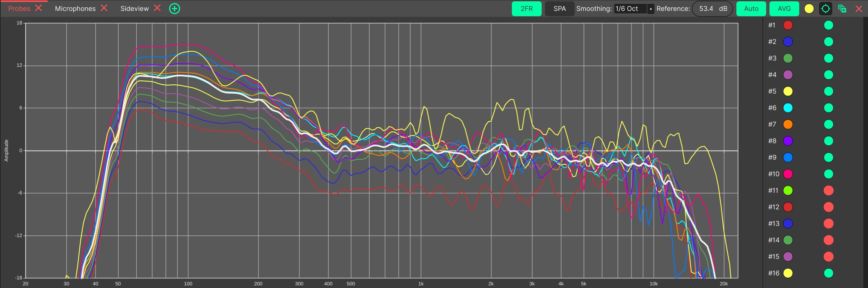Click the red X at toolbar's right end
This screenshot has width=868, height=288.
[x=859, y=9]
